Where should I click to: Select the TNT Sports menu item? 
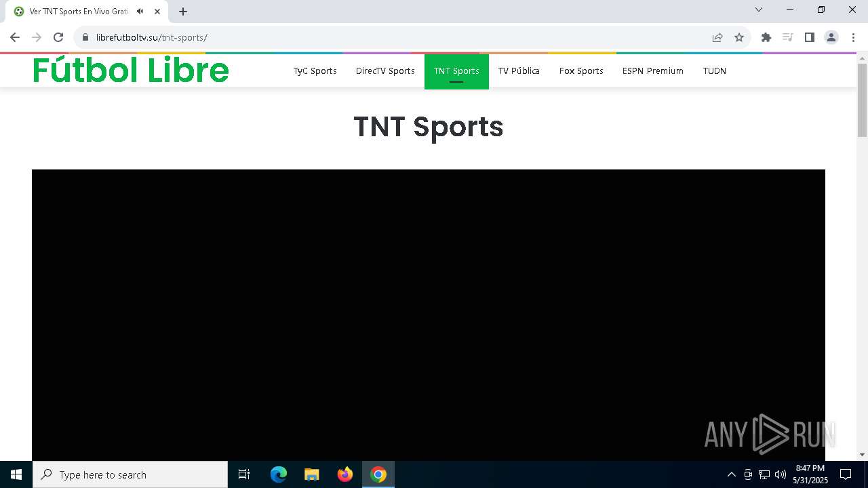[456, 71]
